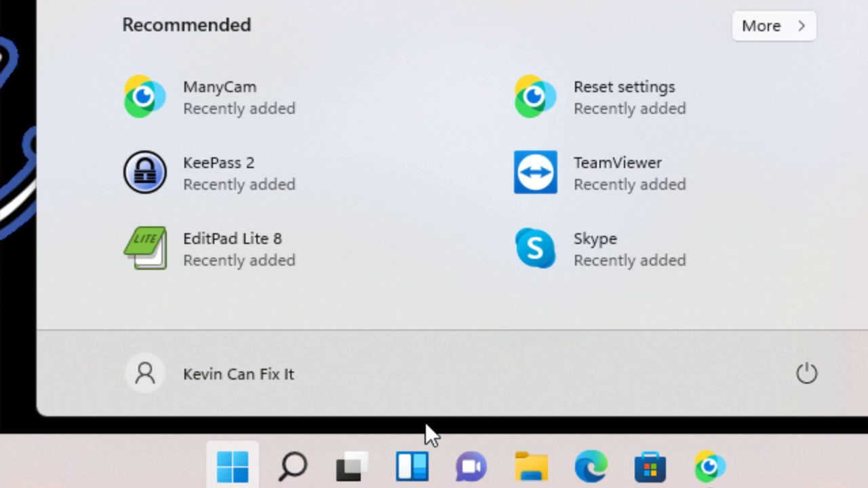Open File Explorer from the taskbar
The width and height of the screenshot is (868, 488).
pyautogui.click(x=531, y=466)
